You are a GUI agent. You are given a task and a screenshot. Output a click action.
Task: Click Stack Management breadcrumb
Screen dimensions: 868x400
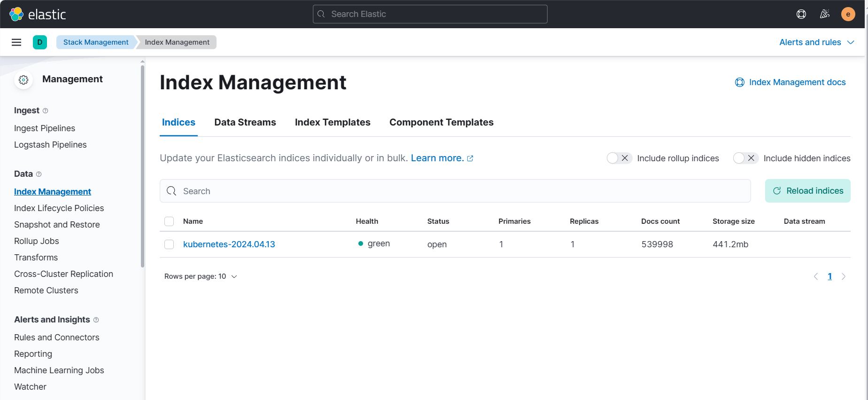(96, 42)
